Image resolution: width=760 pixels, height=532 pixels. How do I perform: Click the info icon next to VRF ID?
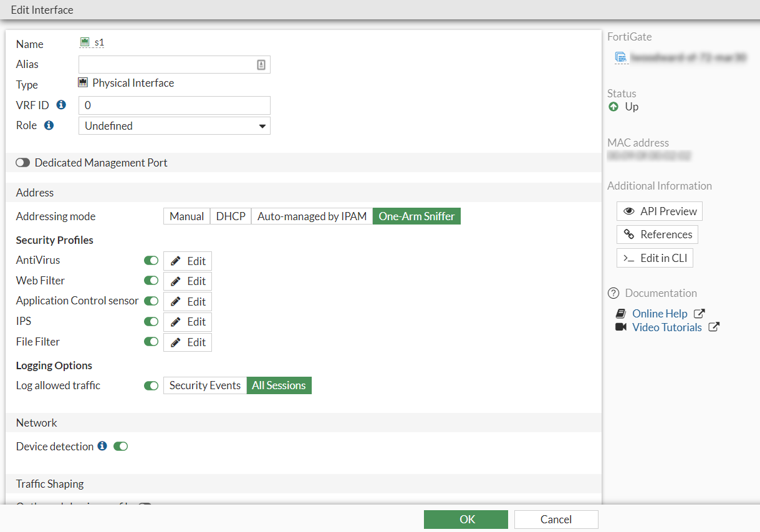(x=60, y=105)
